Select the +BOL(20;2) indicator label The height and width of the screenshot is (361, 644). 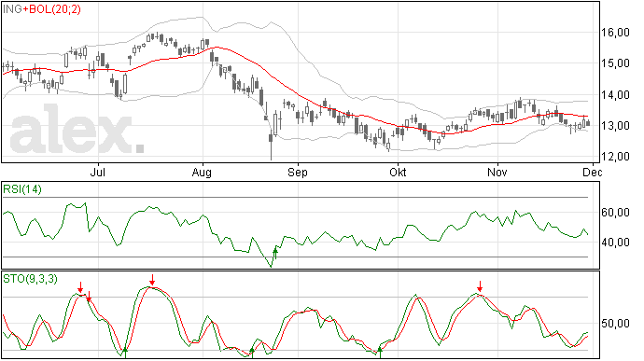pos(51,9)
